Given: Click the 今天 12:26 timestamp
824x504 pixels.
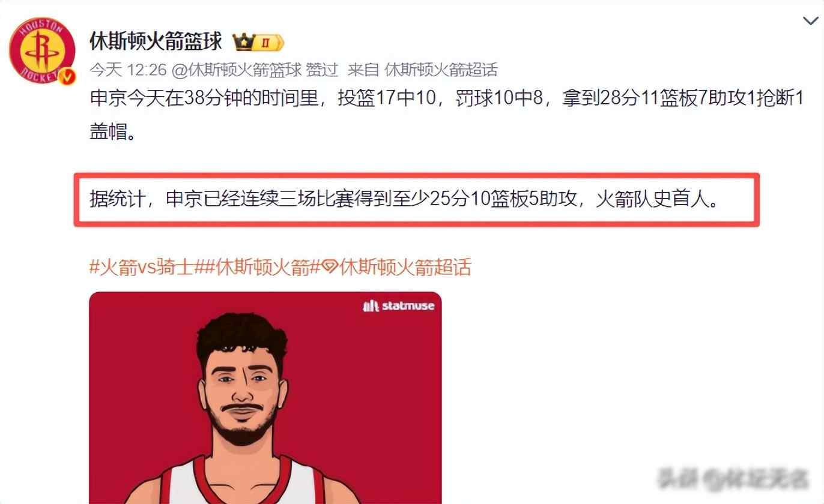Looking at the screenshot, I should pos(128,70).
